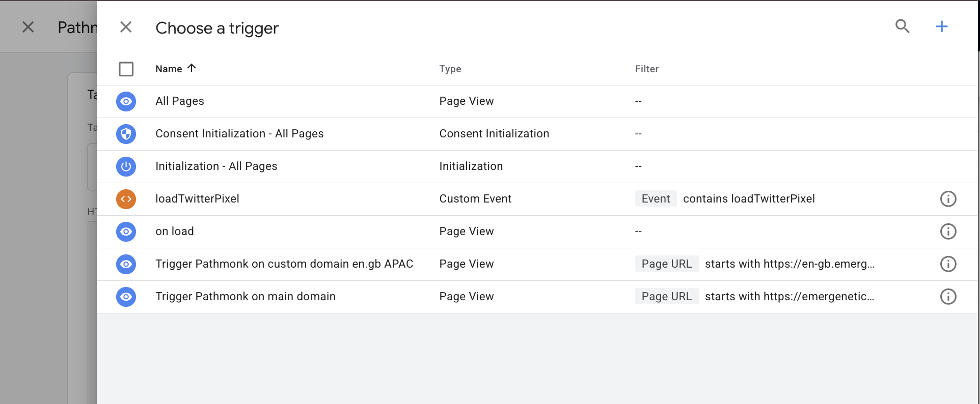Show info for en.gb APAC trigger

pyautogui.click(x=947, y=264)
